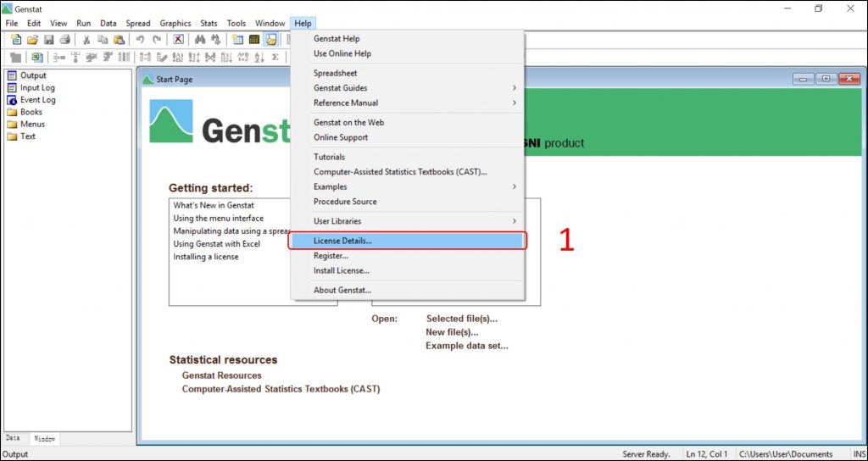Click the New file(s)... link

[x=453, y=332]
